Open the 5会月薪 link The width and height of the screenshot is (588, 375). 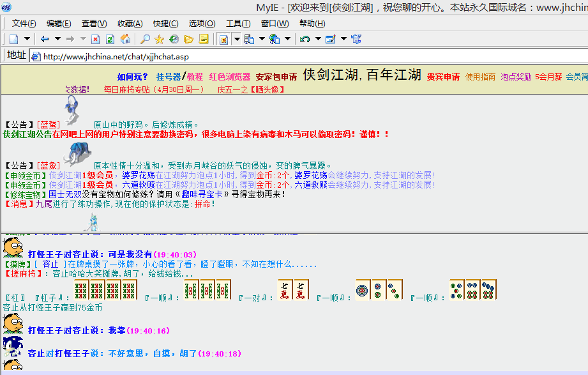(548, 77)
